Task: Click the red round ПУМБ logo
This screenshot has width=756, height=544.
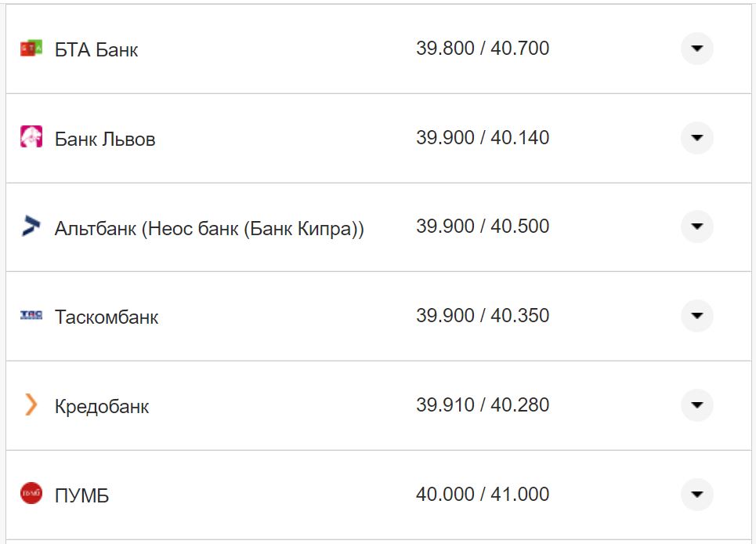Action: (x=31, y=494)
